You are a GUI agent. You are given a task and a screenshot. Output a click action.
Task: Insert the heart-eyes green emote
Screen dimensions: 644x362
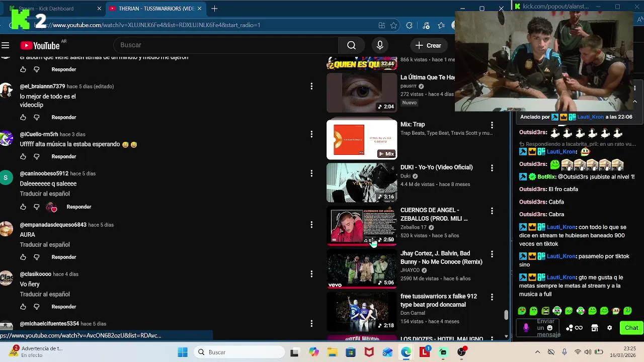coord(522,311)
